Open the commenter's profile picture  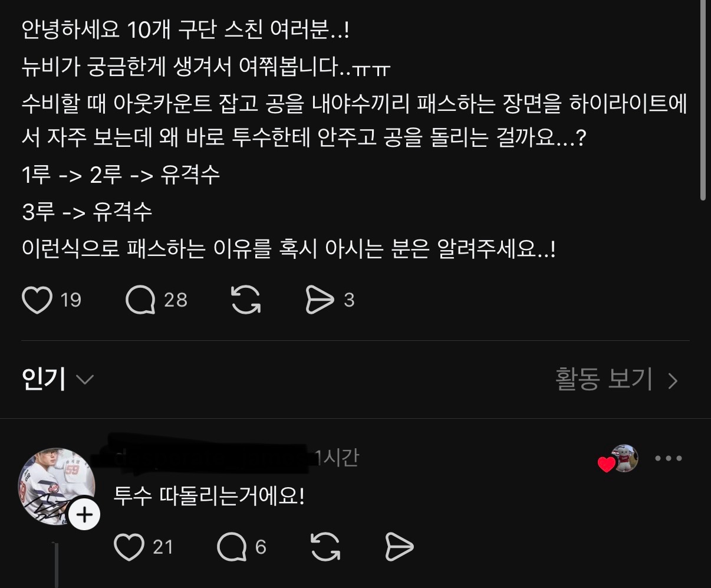[57, 485]
